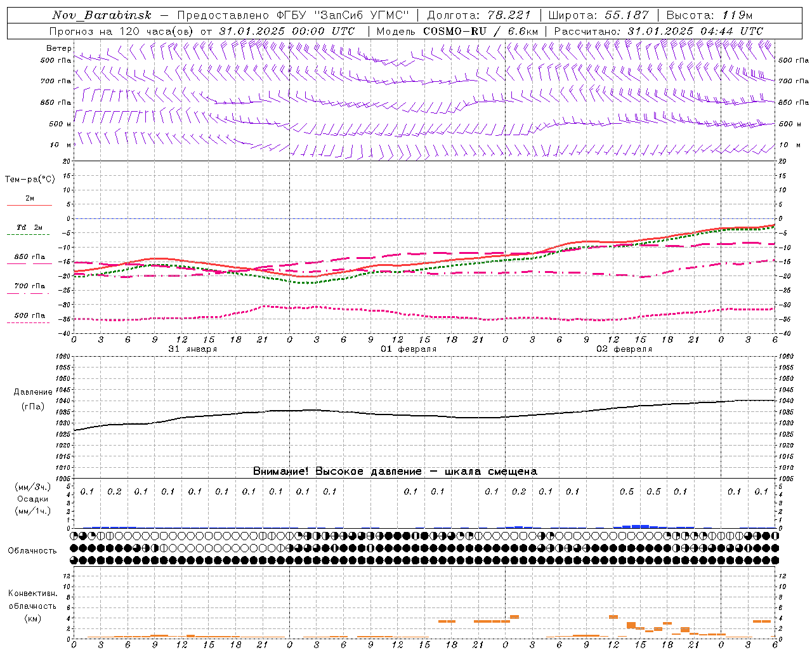Click the Nov_Barabinsk station title
This screenshot has width=812, height=650.
[101, 15]
